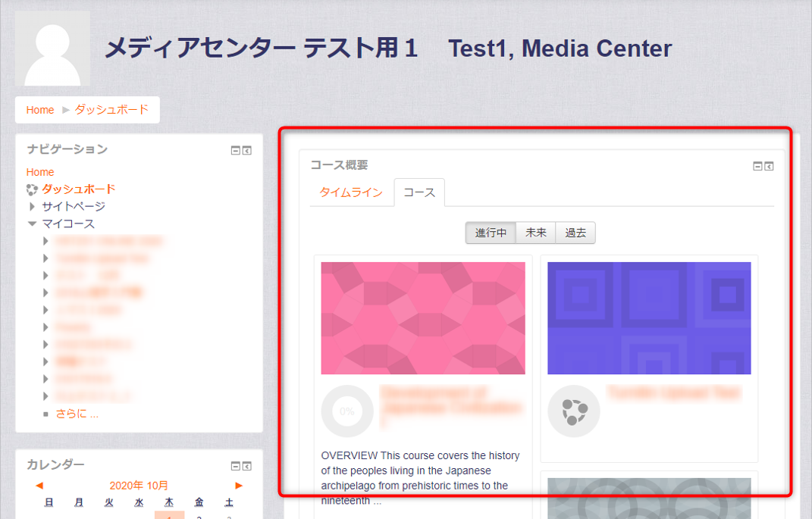The image size is (812, 519).
Task: Open ダッシュボード link in navigation block
Action: coord(79,189)
